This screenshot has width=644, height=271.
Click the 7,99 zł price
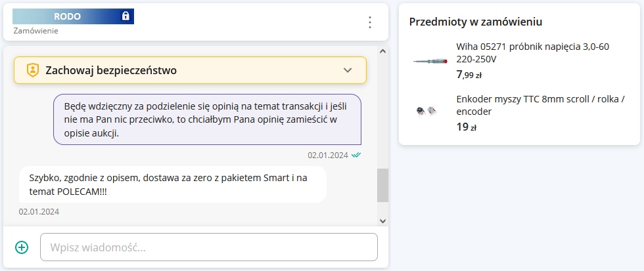[469, 75]
